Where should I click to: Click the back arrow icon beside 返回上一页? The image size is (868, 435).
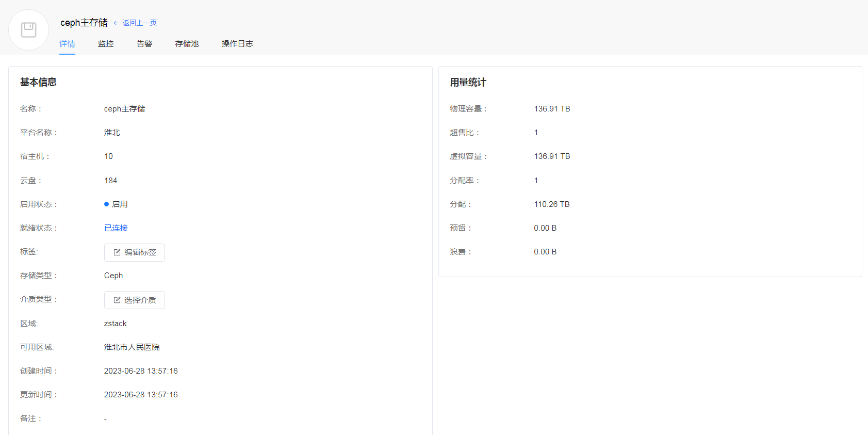pyautogui.click(x=116, y=23)
